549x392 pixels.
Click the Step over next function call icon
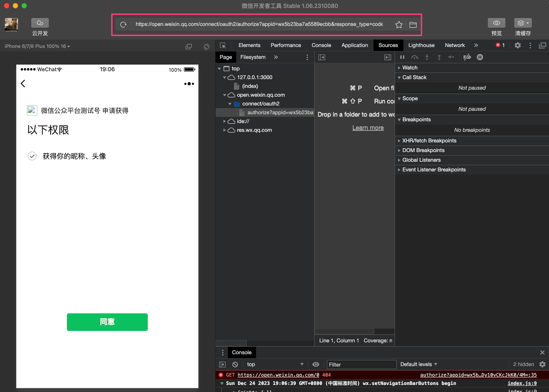[414, 57]
